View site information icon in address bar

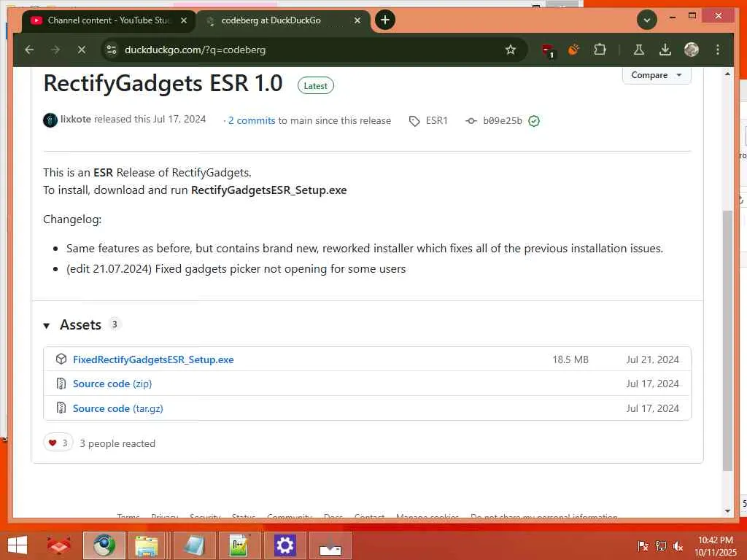[112, 50]
